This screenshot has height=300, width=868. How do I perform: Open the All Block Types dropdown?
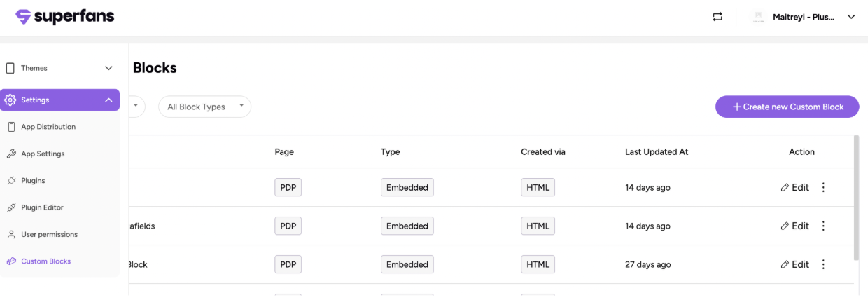tap(204, 107)
